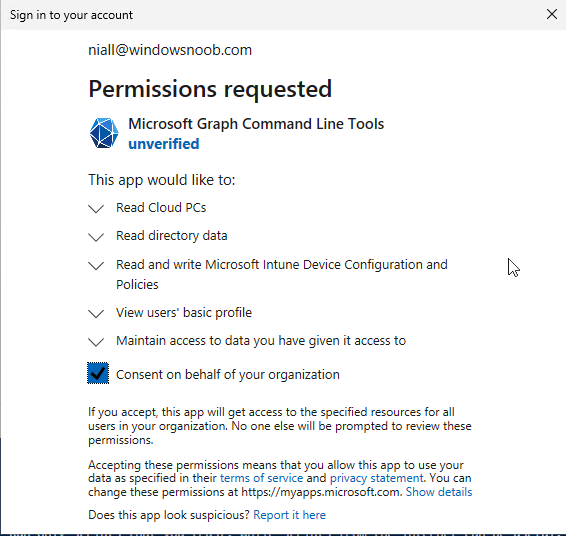Click the 'Sign in to your account' title
Viewport: 566px width, 536px height.
tap(71, 15)
